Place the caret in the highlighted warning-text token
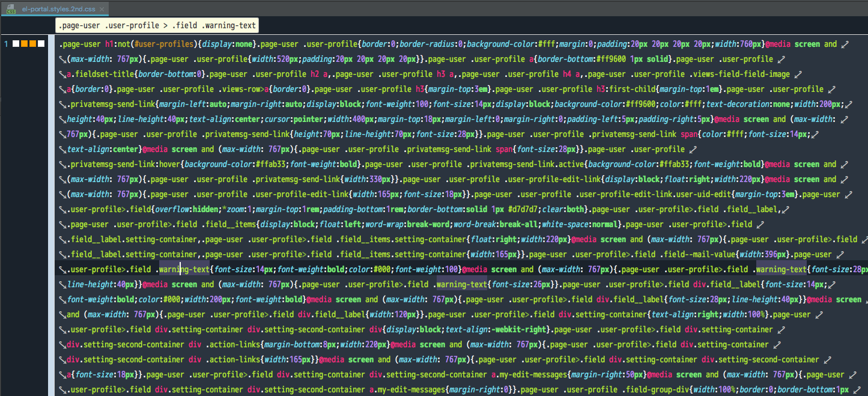The width and height of the screenshot is (868, 396). [x=183, y=269]
